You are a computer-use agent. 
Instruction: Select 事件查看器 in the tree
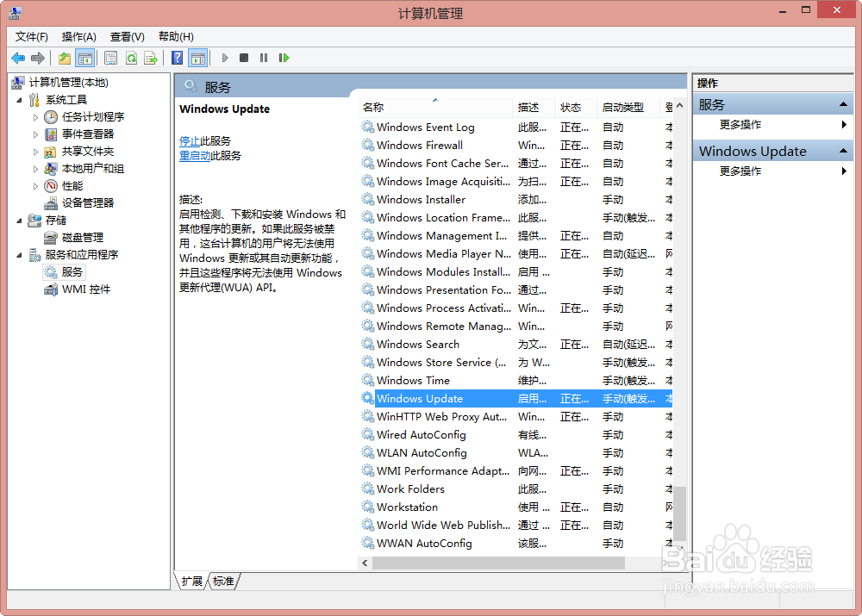click(x=87, y=134)
